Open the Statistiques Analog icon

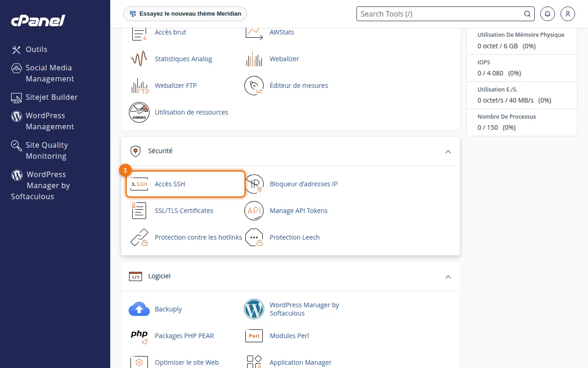click(139, 59)
